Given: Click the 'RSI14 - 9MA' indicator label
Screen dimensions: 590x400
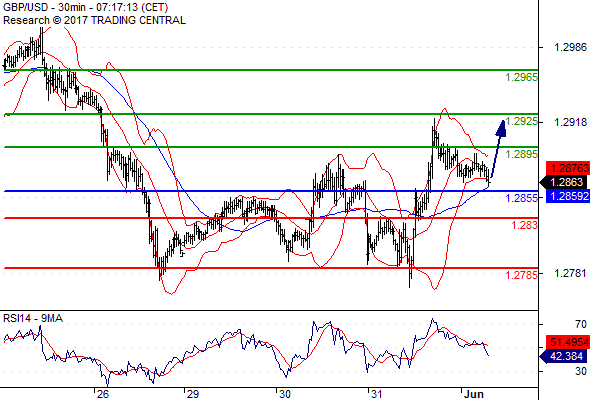Looking at the screenshot, I should coord(33,318).
